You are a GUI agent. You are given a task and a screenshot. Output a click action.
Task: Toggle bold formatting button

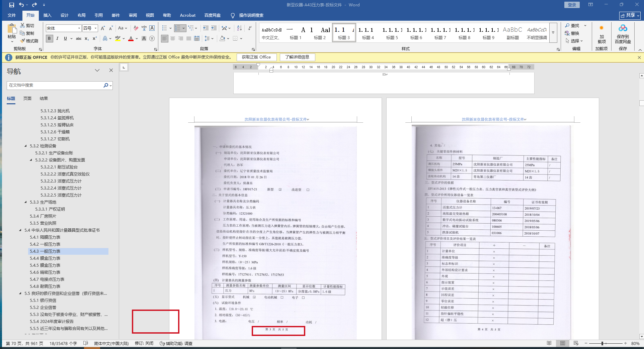50,39
